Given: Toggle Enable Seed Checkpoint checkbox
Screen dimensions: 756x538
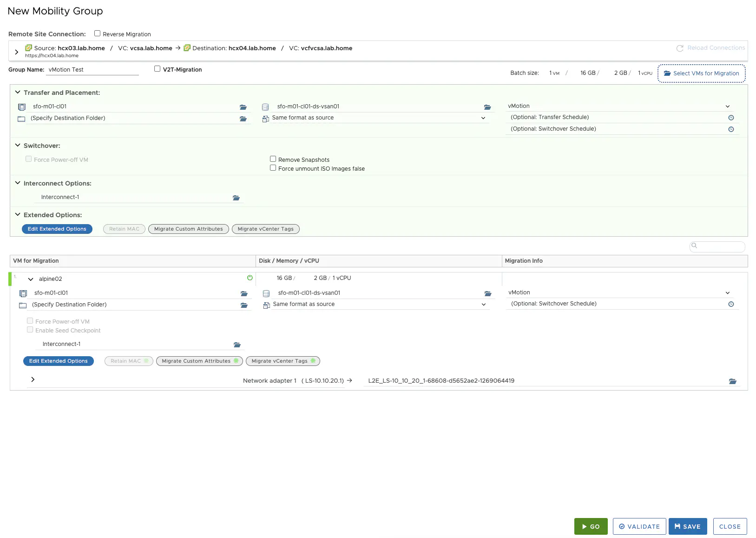Looking at the screenshot, I should pos(30,330).
